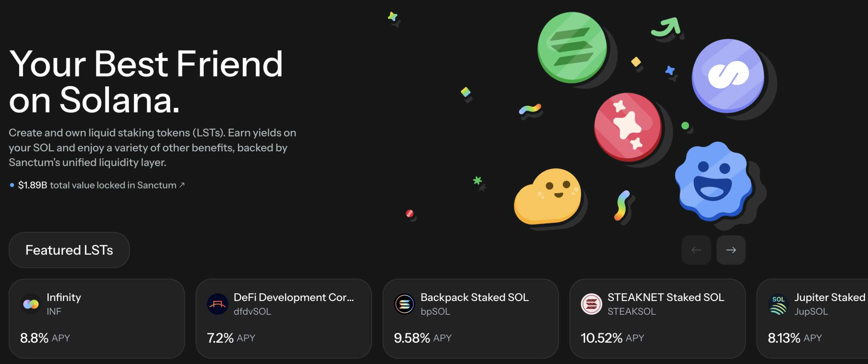This screenshot has height=364, width=868.
Task: Open the DeFi Development Corp card
Action: point(283,318)
